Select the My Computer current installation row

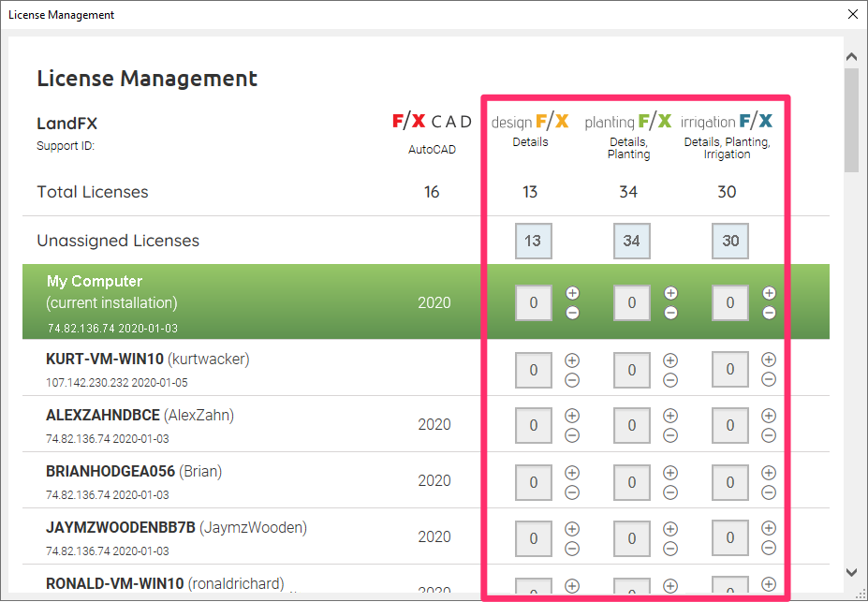[x=426, y=301]
